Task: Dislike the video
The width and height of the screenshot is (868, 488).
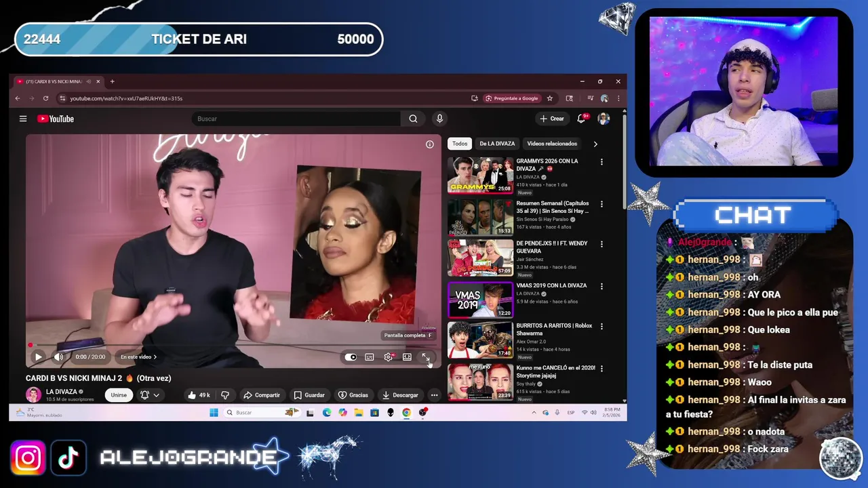Action: pos(225,395)
